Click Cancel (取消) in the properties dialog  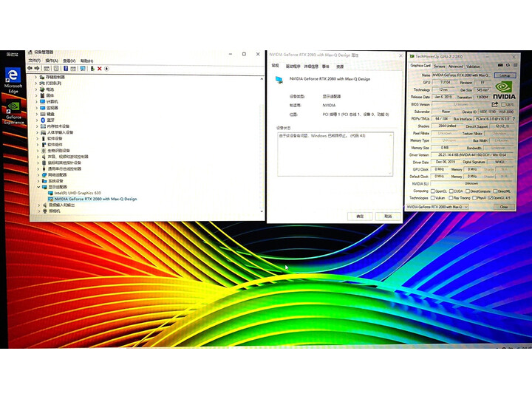coord(388,216)
